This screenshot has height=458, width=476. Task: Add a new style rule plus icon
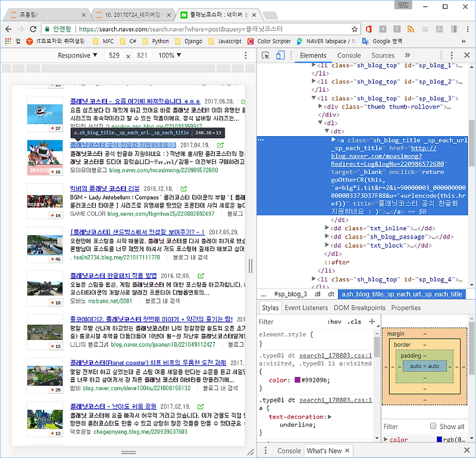point(372,321)
